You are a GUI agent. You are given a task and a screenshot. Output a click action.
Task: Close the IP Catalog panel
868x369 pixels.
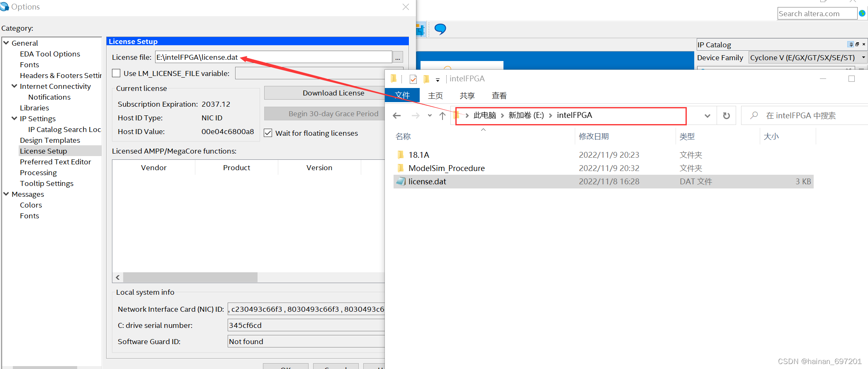coord(864,44)
